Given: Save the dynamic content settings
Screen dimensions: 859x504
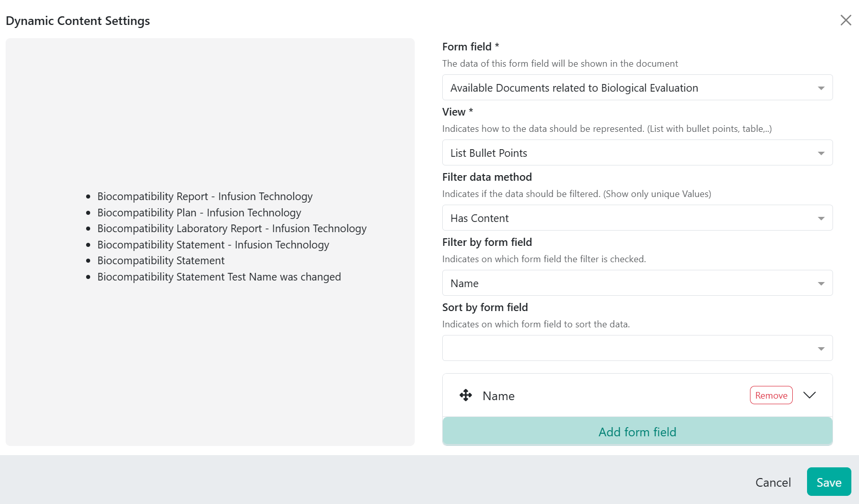Looking at the screenshot, I should 829,482.
